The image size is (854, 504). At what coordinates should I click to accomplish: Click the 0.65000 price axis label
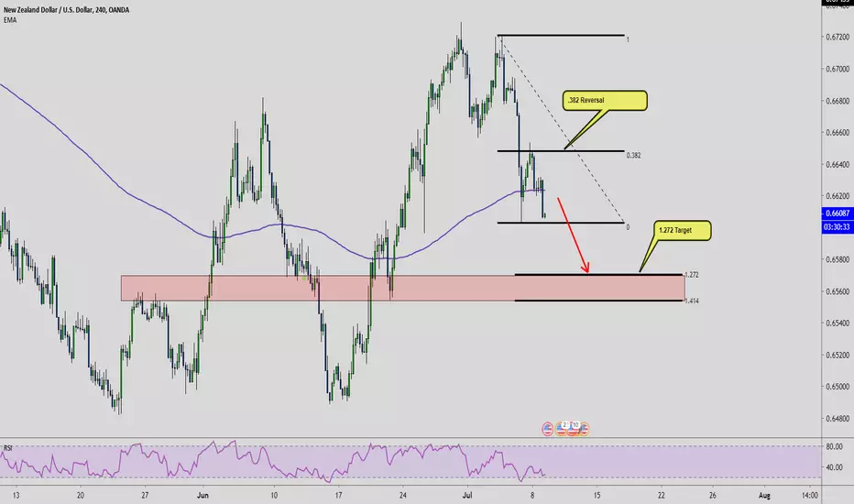pos(838,387)
